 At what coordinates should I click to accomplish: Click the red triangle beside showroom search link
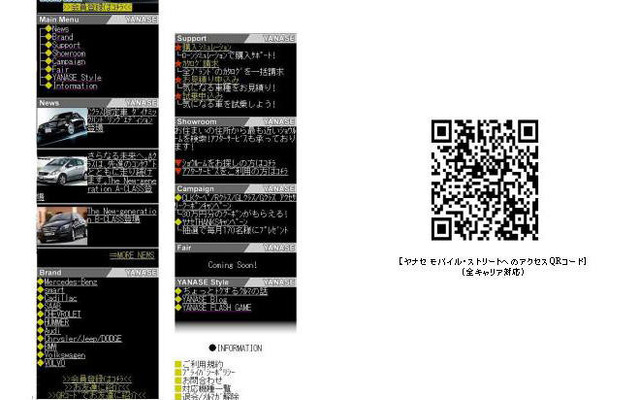pos(178,162)
